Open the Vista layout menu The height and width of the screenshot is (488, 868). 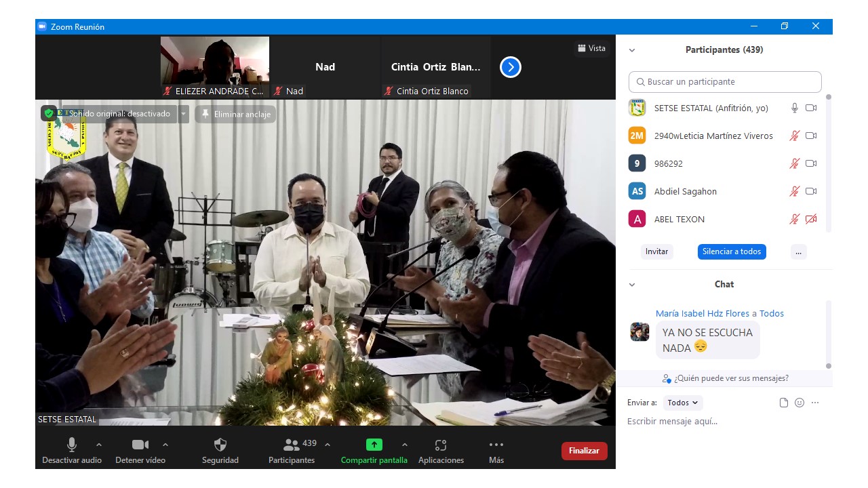tap(591, 48)
